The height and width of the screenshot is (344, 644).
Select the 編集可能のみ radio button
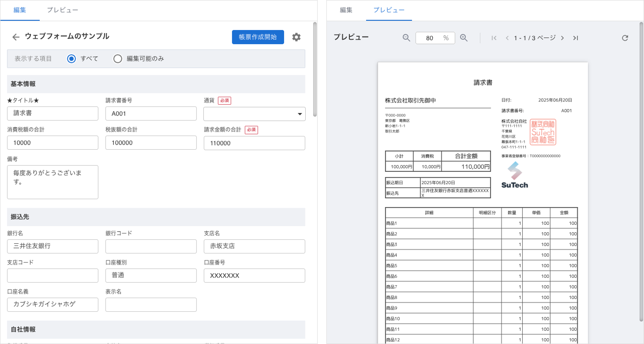[118, 59]
